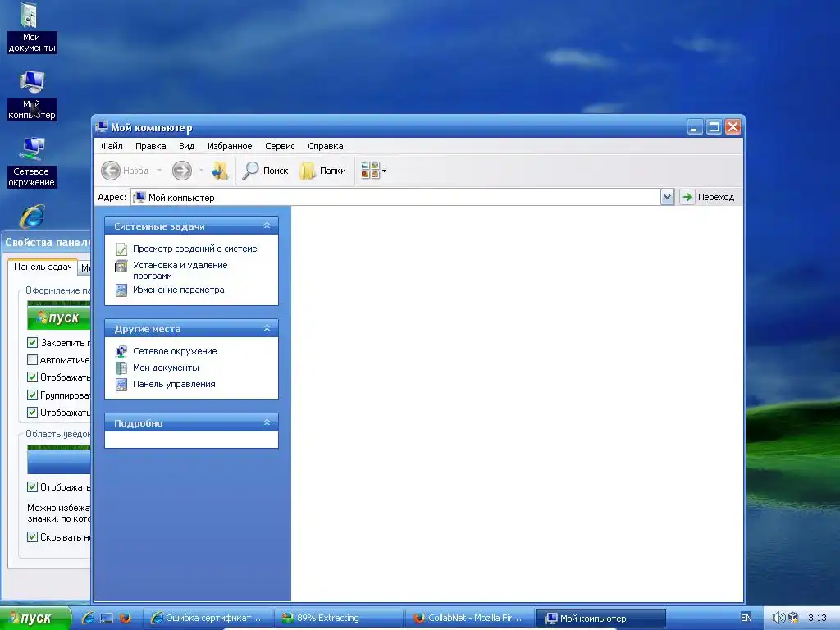Click the volume speaker tray icon
Screen dimensions: 840x630
pyautogui.click(x=778, y=619)
